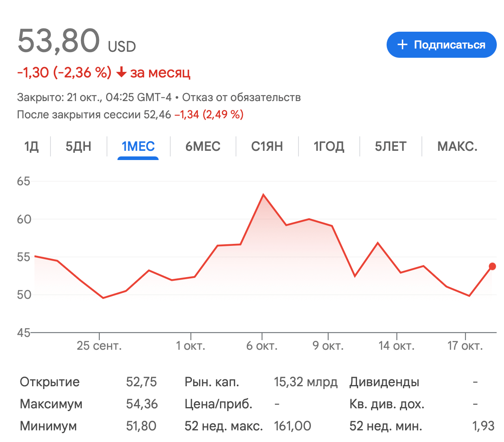Click the chart peak near 6 окт.
The image size is (504, 442).
click(263, 195)
